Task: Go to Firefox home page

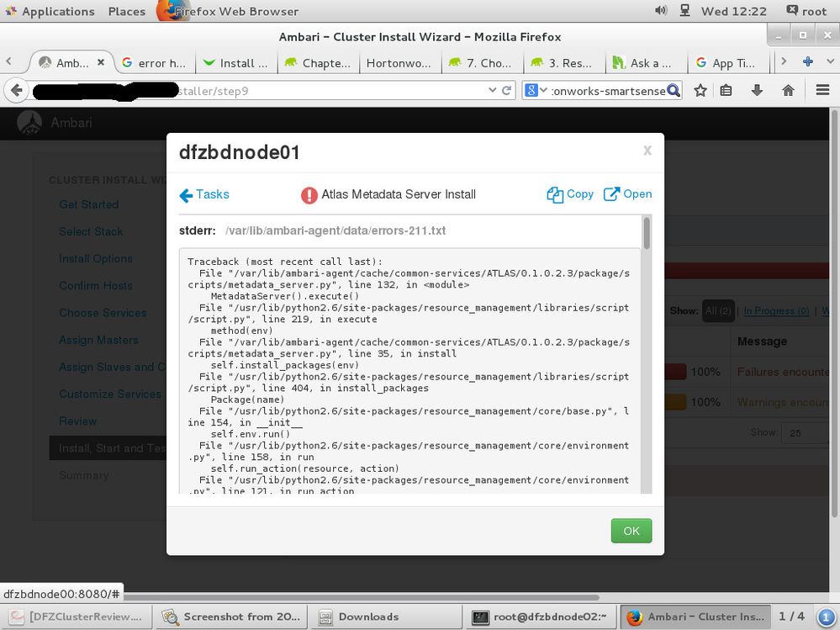Action: (x=788, y=90)
